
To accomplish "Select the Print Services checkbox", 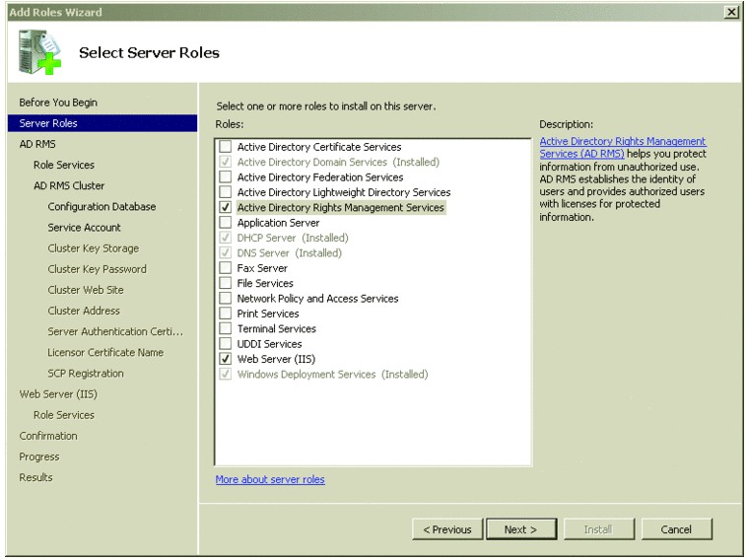I will click(x=226, y=314).
